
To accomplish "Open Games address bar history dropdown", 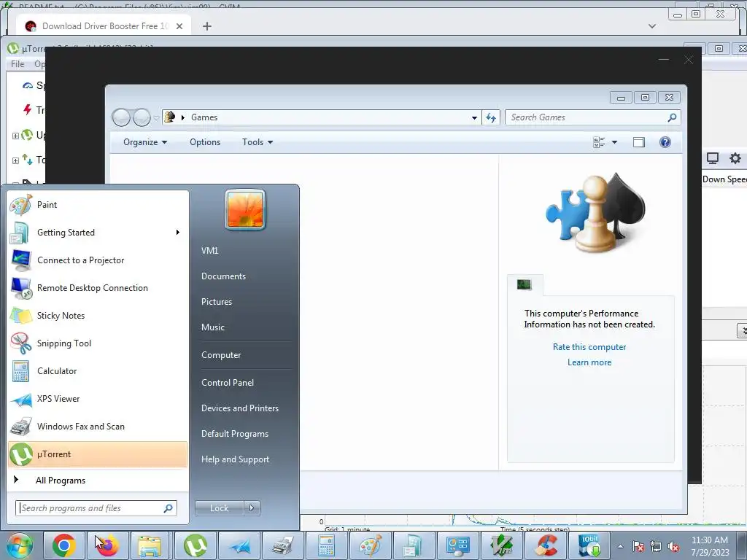I will 474,117.
